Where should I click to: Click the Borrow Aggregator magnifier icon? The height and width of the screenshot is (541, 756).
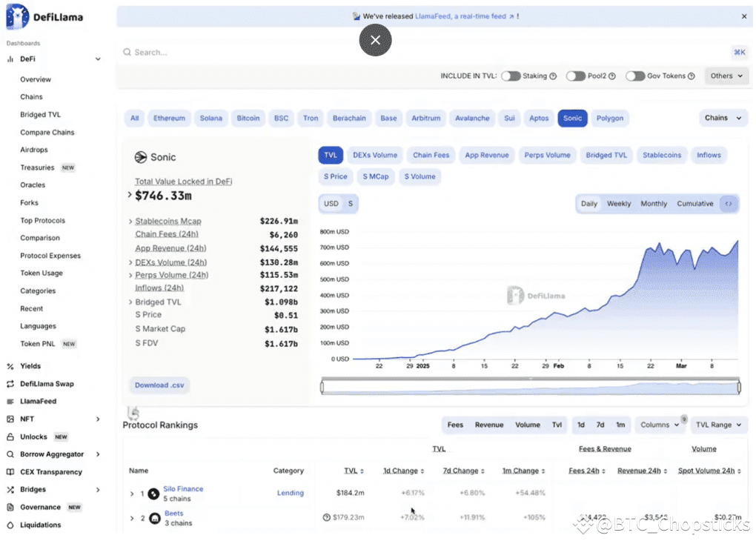[x=10, y=454]
